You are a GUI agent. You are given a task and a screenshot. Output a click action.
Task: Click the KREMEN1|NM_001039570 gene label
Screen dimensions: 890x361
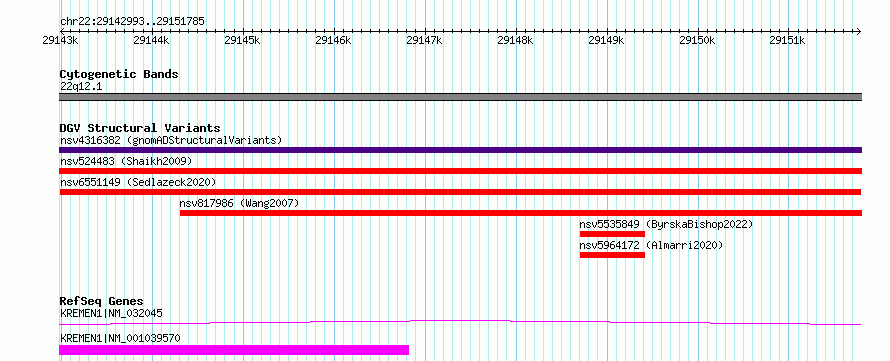(x=120, y=338)
